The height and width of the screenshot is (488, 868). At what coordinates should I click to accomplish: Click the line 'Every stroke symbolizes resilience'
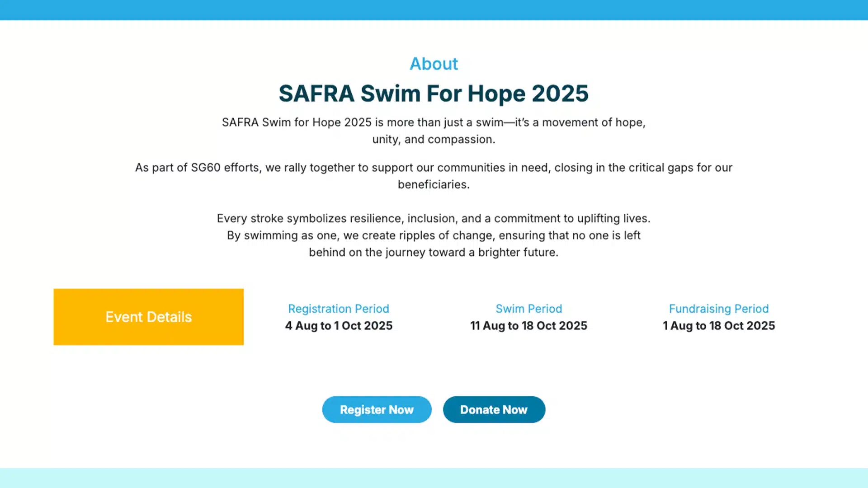(x=434, y=219)
